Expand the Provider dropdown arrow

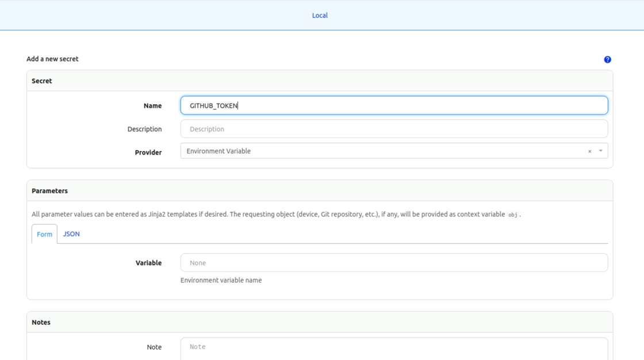601,151
